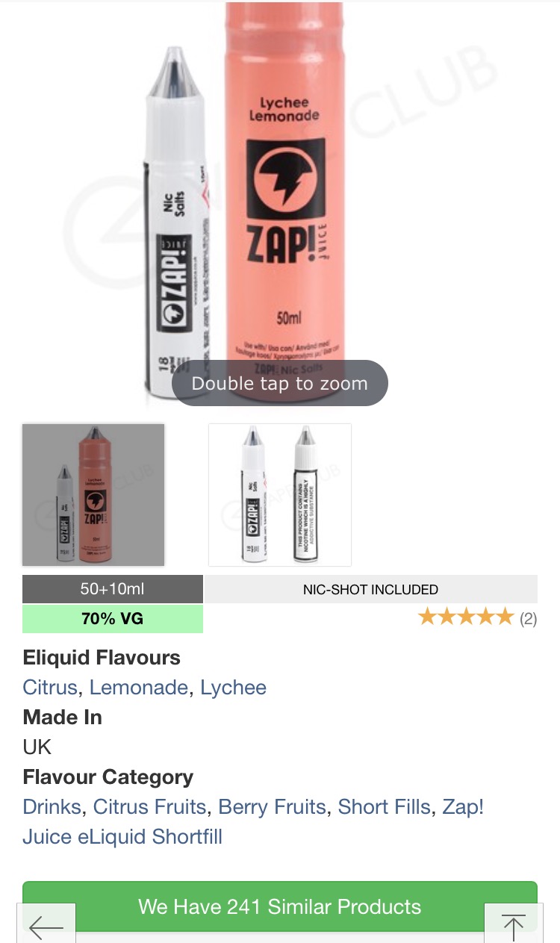Open the Lychee flavour link
The width and height of the screenshot is (560, 943).
pos(233,687)
